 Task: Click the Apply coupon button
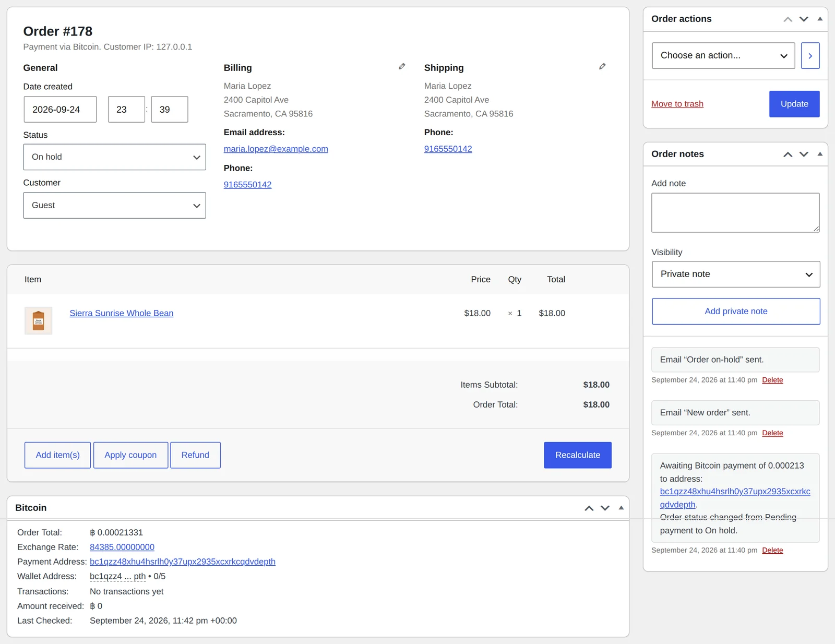[130, 455]
